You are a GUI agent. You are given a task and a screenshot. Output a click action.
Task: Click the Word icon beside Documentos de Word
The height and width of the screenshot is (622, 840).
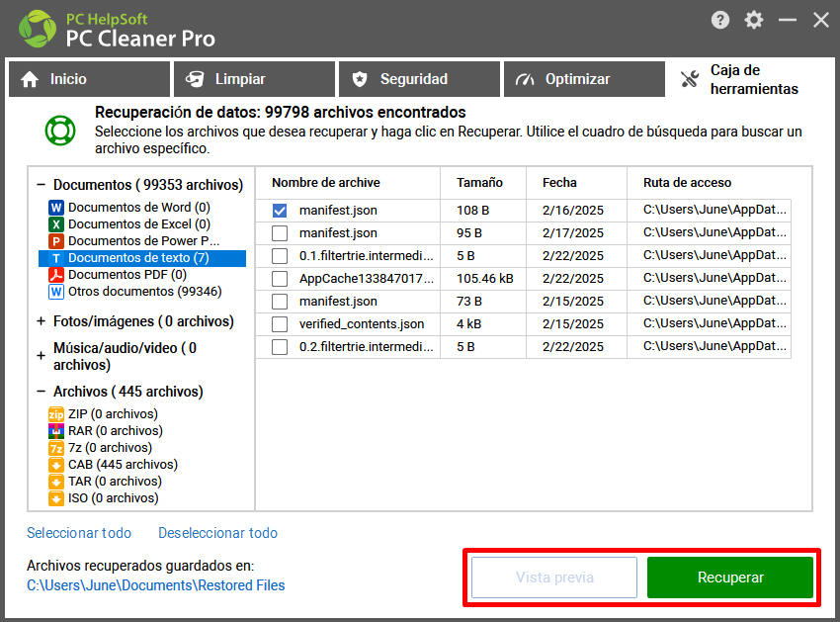click(55, 207)
